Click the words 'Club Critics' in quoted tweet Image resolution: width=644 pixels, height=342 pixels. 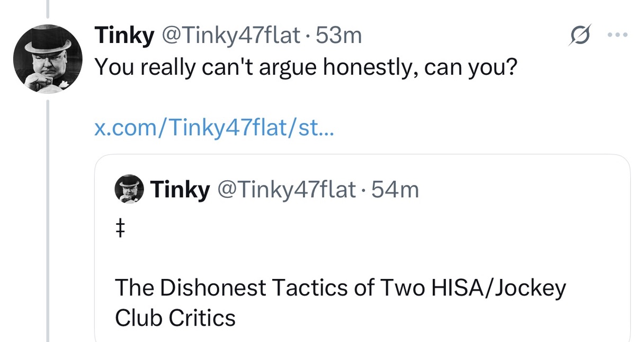[x=175, y=318]
